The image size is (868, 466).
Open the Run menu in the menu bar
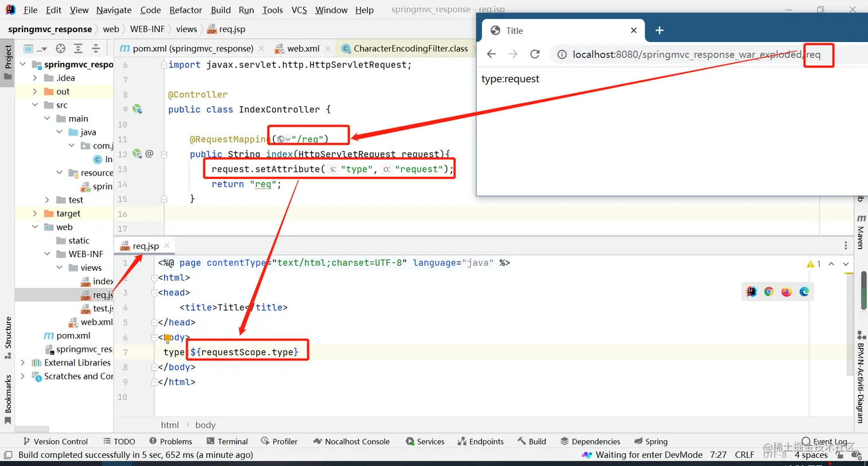(246, 10)
